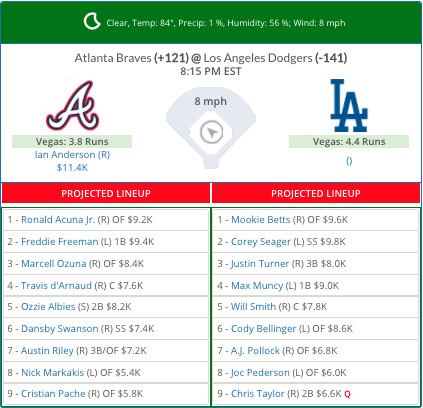
Task: Select Cody Bellinger in the lineup
Action: click(x=263, y=329)
